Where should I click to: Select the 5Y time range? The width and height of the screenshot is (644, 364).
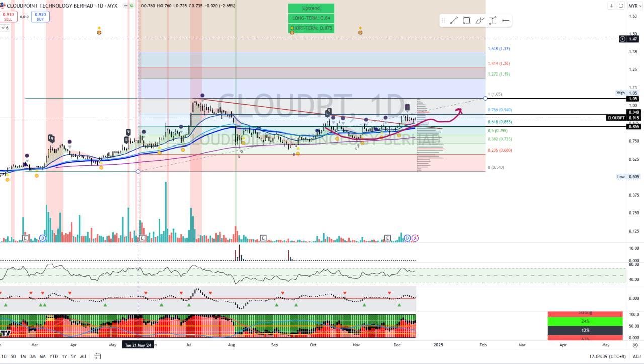[73, 356]
